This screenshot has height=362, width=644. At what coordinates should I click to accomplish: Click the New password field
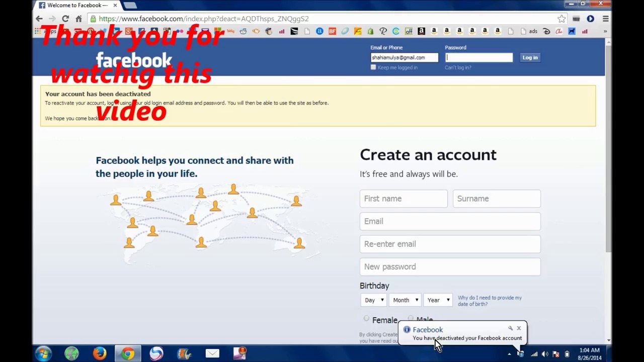coord(450,266)
